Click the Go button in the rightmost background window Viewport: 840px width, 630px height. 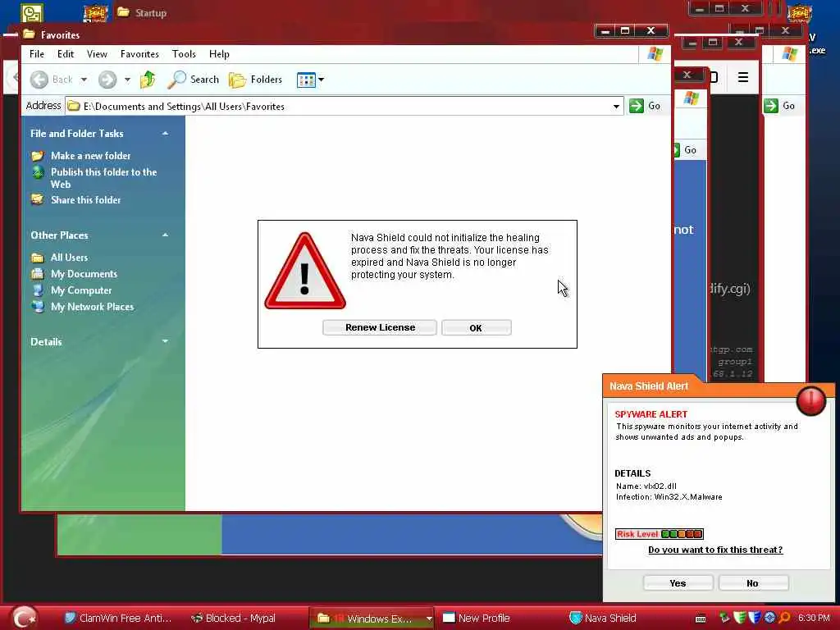click(779, 106)
